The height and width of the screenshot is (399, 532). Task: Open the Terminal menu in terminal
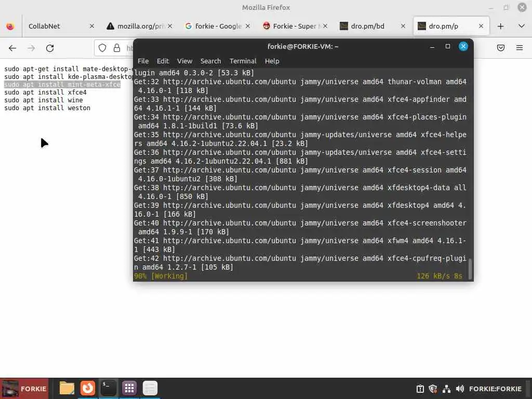(243, 61)
